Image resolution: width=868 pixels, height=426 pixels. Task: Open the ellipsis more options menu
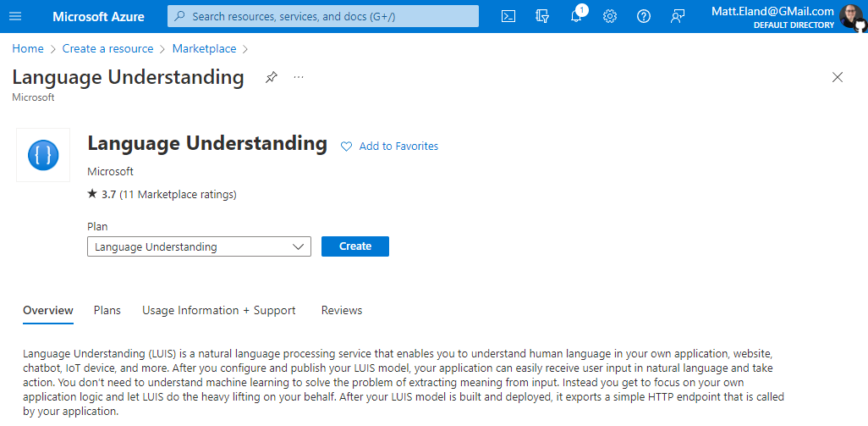pyautogui.click(x=299, y=77)
